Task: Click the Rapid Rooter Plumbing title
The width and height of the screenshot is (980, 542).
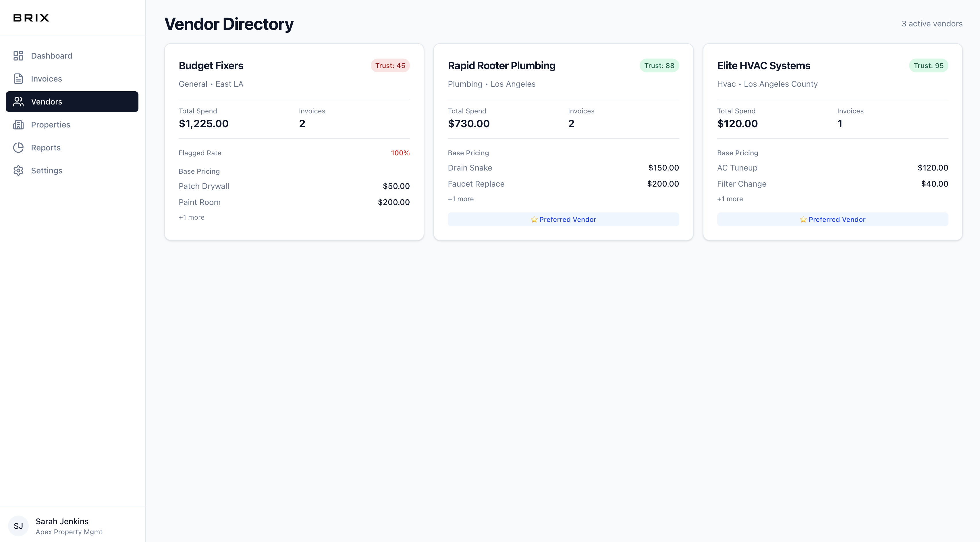Action: coord(501,65)
